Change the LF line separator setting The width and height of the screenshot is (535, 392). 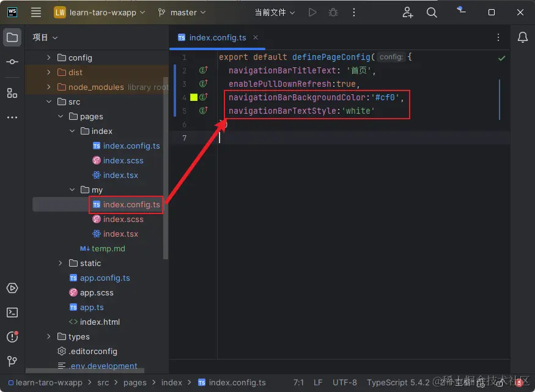click(x=318, y=382)
